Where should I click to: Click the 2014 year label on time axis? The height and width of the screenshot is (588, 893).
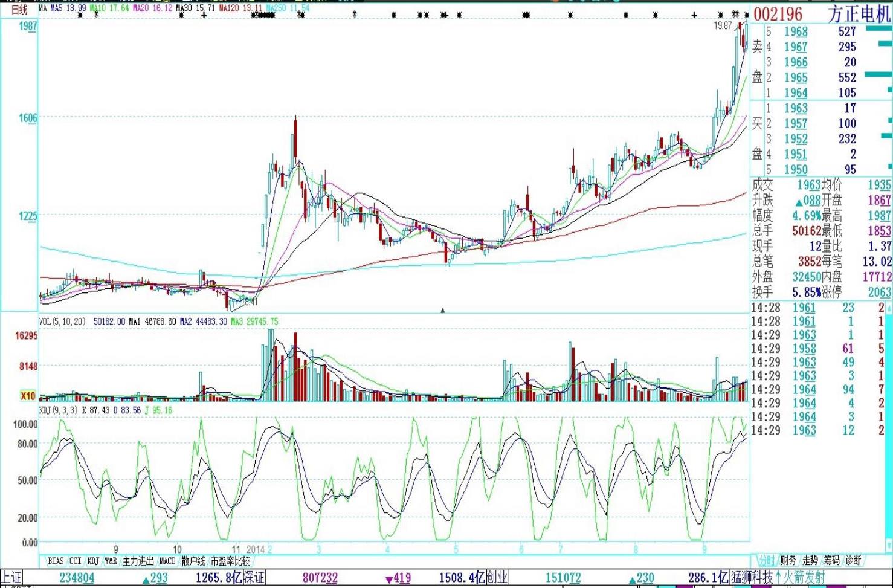click(255, 549)
